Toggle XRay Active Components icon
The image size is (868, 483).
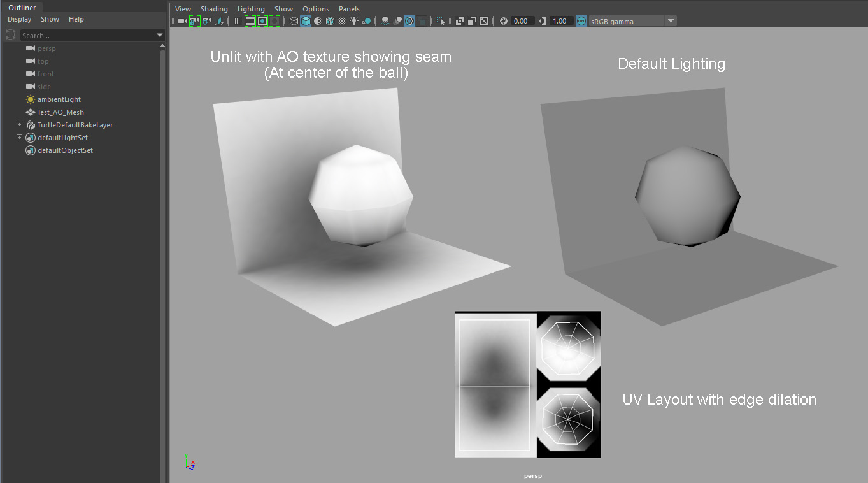(x=472, y=21)
